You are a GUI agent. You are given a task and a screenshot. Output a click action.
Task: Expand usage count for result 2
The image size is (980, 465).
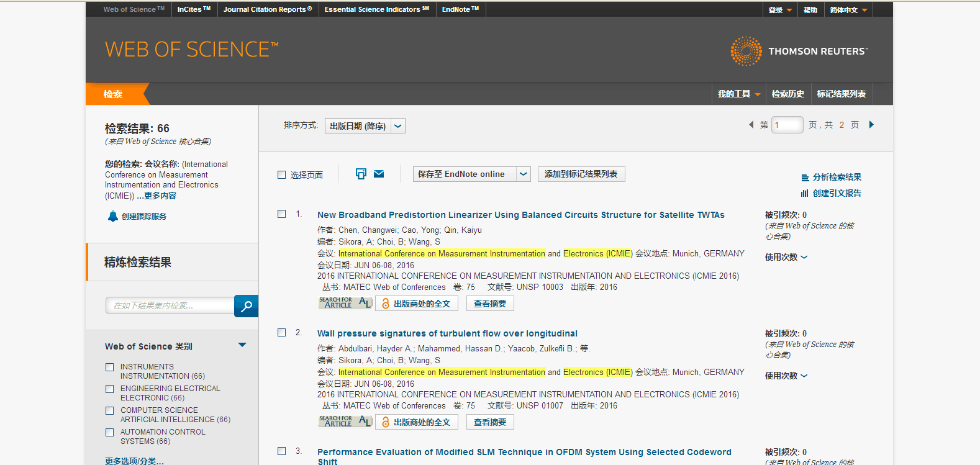point(786,376)
